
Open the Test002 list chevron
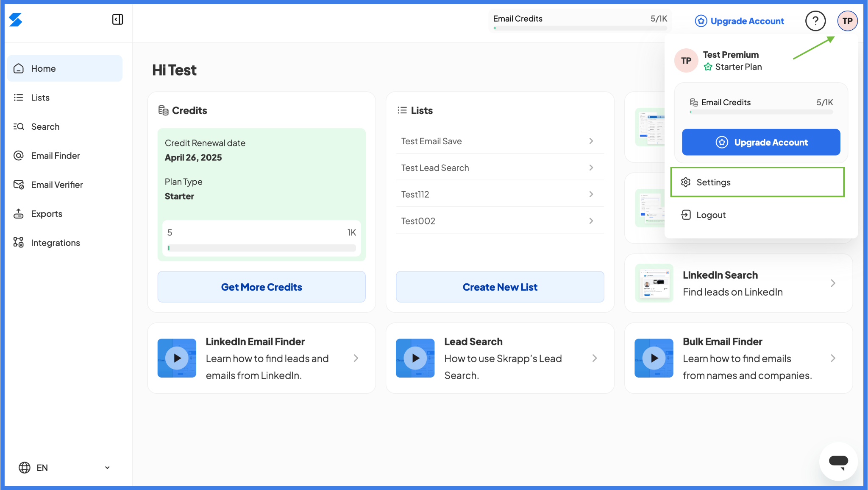click(591, 221)
